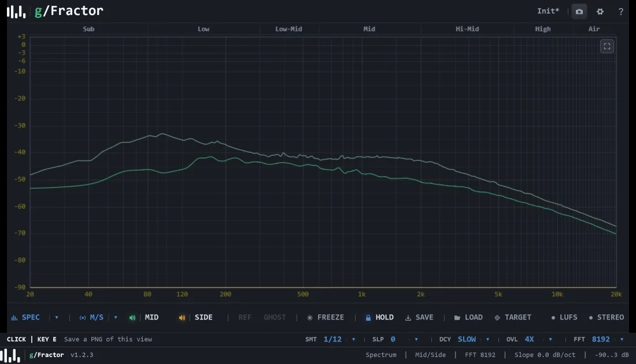The width and height of the screenshot is (636, 364).
Task: Select the Low frequency band label
Action: pos(204,29)
